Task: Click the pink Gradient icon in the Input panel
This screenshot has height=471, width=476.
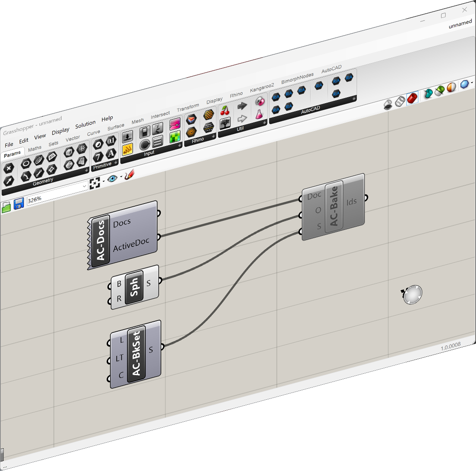Action: pos(174,123)
